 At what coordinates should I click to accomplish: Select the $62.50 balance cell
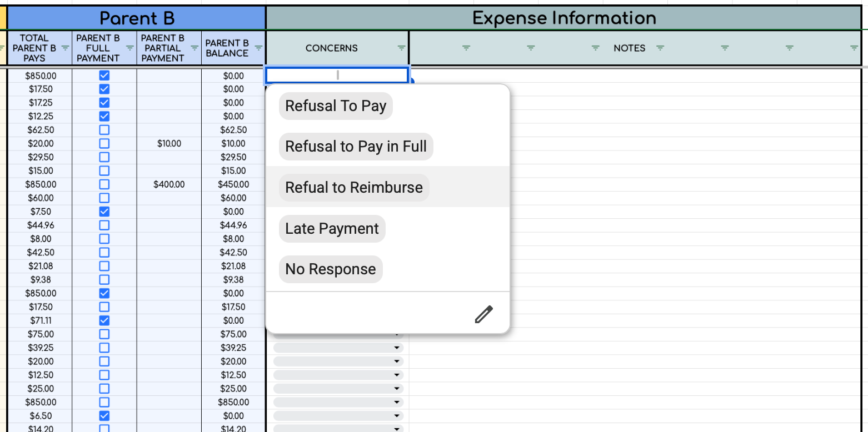(233, 130)
